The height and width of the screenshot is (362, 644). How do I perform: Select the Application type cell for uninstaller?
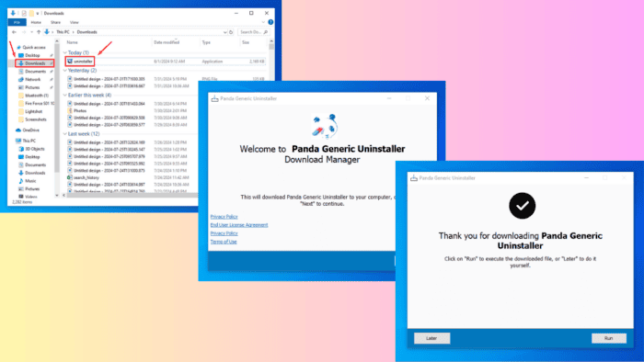point(213,62)
